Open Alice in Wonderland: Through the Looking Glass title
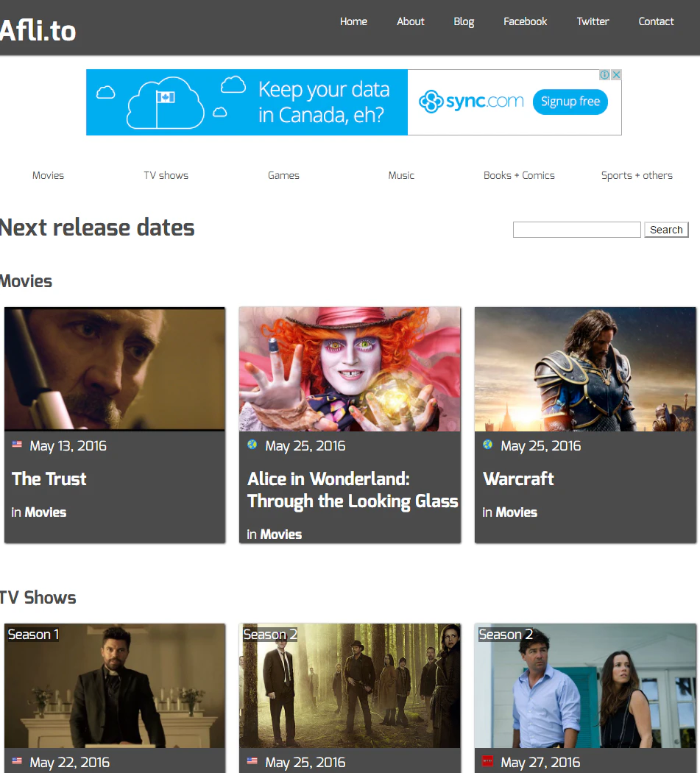This screenshot has height=773, width=700. tap(353, 490)
